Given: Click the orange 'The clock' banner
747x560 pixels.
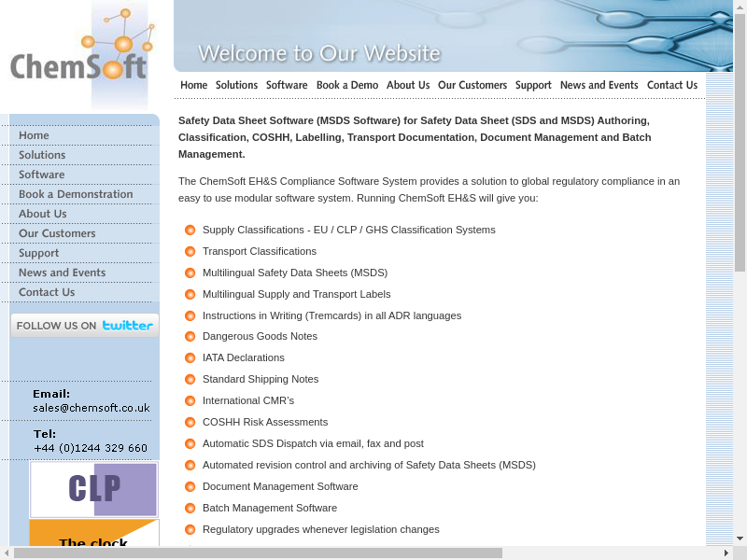Looking at the screenshot, I should tap(94, 535).
